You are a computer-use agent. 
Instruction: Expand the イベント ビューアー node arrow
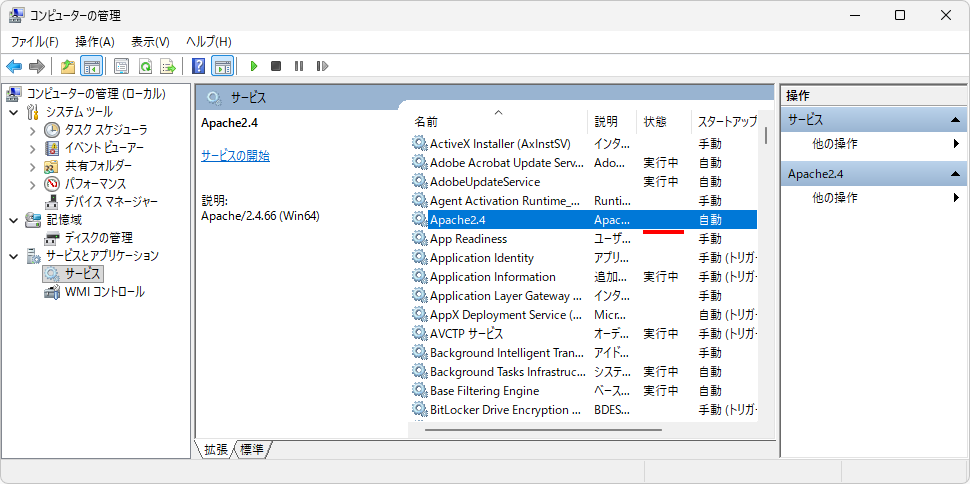coord(33,148)
